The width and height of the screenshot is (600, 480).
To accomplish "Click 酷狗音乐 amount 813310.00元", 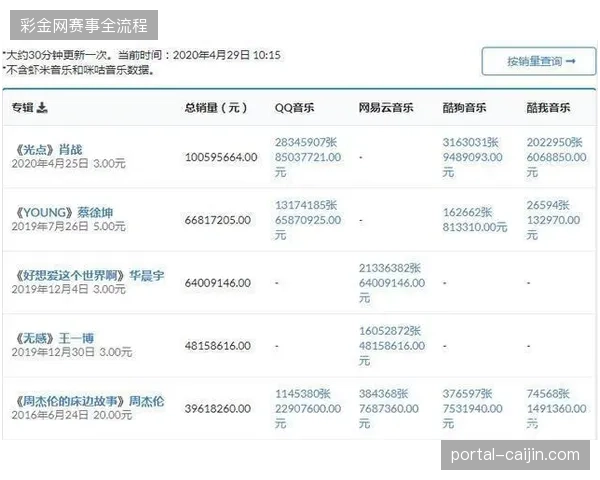I will click(x=475, y=227).
